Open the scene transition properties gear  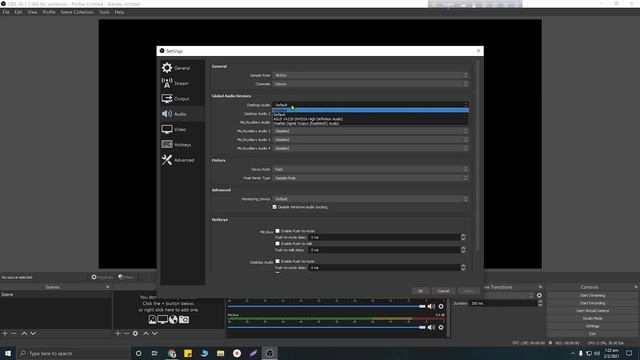click(539, 295)
